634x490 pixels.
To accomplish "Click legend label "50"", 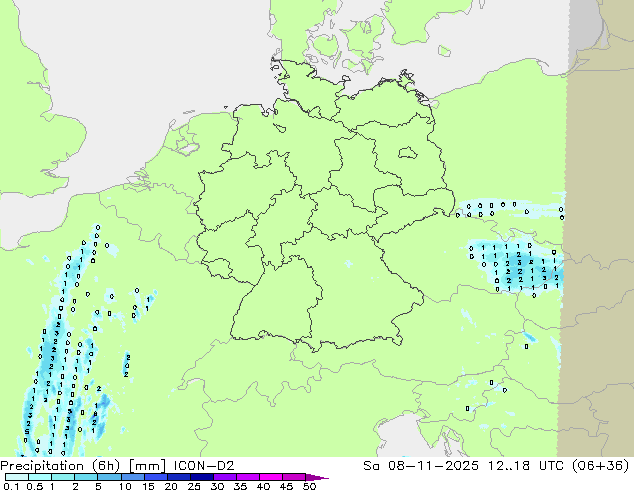I will point(309,486).
